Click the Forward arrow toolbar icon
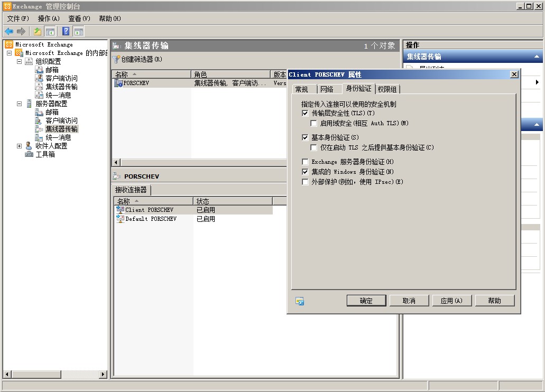545x392 pixels. click(21, 32)
